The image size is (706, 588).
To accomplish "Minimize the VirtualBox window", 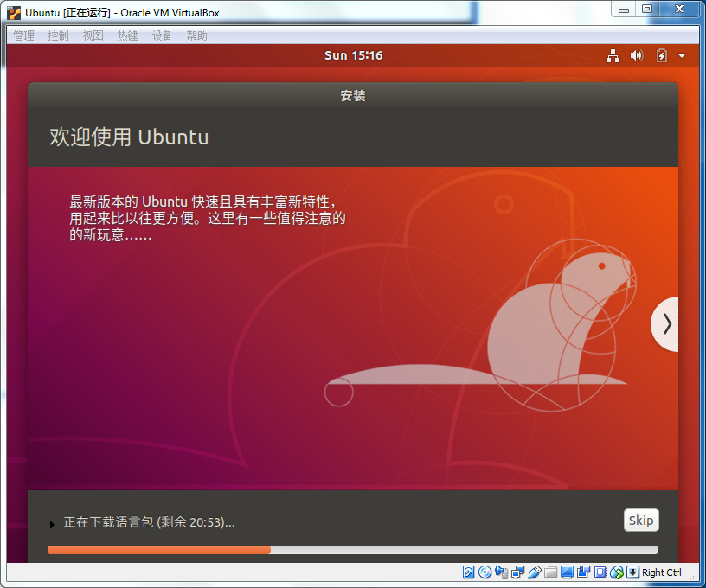I will [624, 10].
